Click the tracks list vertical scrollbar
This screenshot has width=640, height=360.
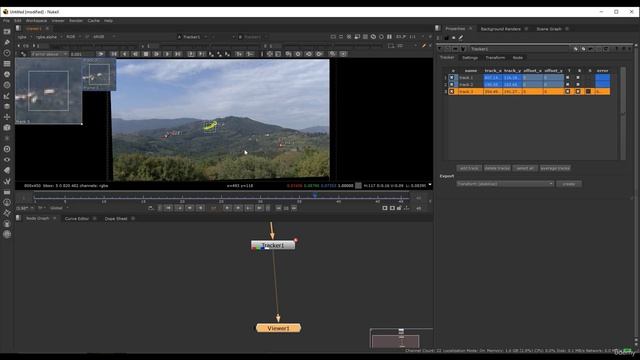click(623, 113)
